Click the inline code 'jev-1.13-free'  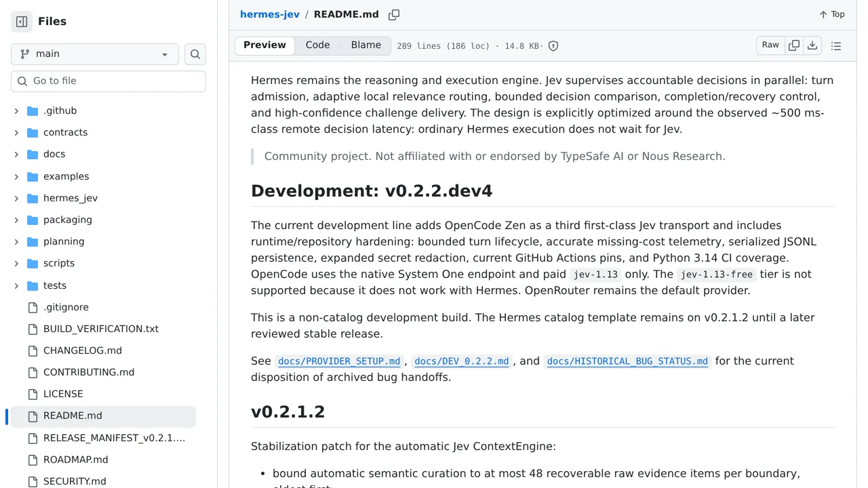(x=716, y=274)
